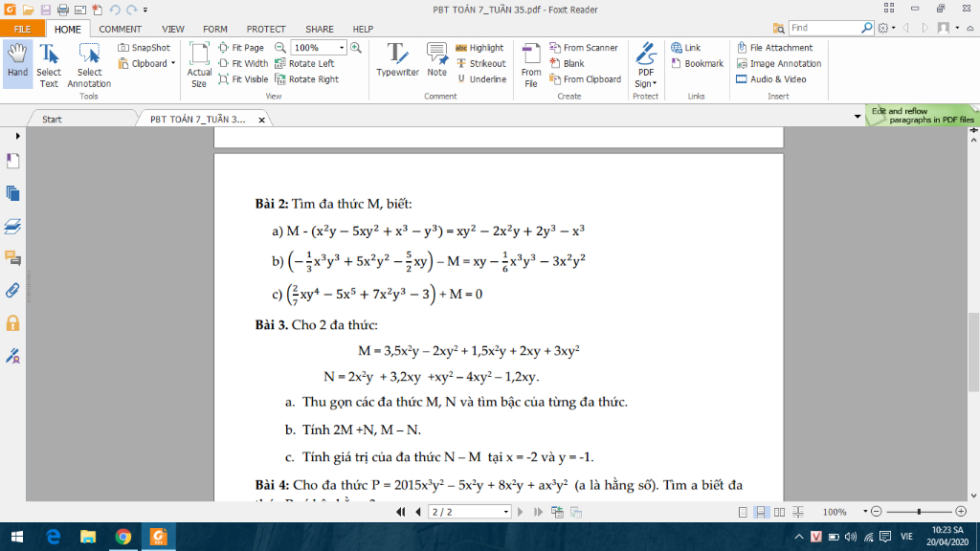Switch to the VIEW ribbon tab
This screenshot has width=980, height=551.
[x=173, y=29]
